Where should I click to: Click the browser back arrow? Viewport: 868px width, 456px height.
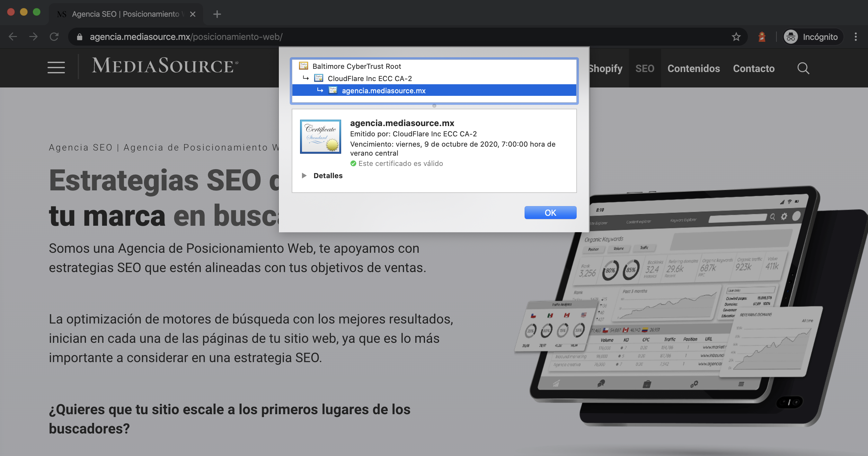click(x=13, y=37)
